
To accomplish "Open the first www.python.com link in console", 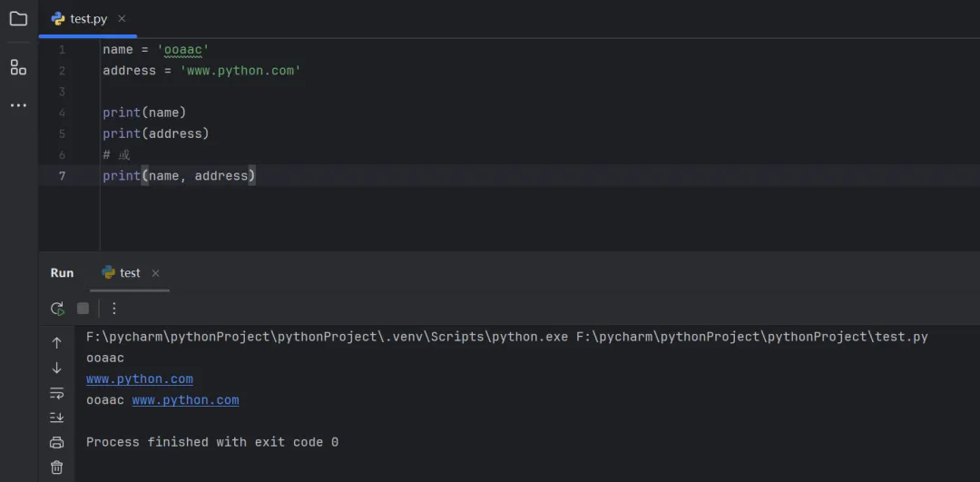I will (140, 379).
